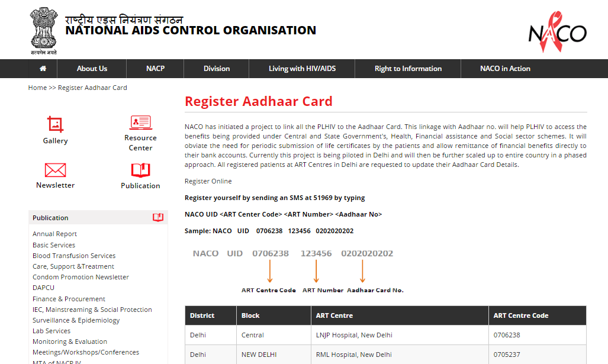This screenshot has width=608, height=364.
Task: Click the ART Centre column header
Action: tap(400, 315)
